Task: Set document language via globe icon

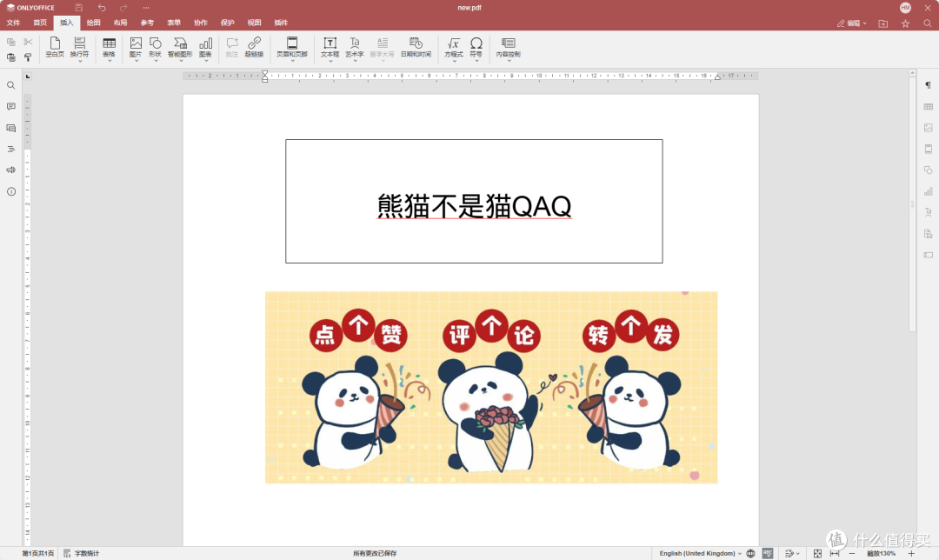Action: [x=750, y=553]
